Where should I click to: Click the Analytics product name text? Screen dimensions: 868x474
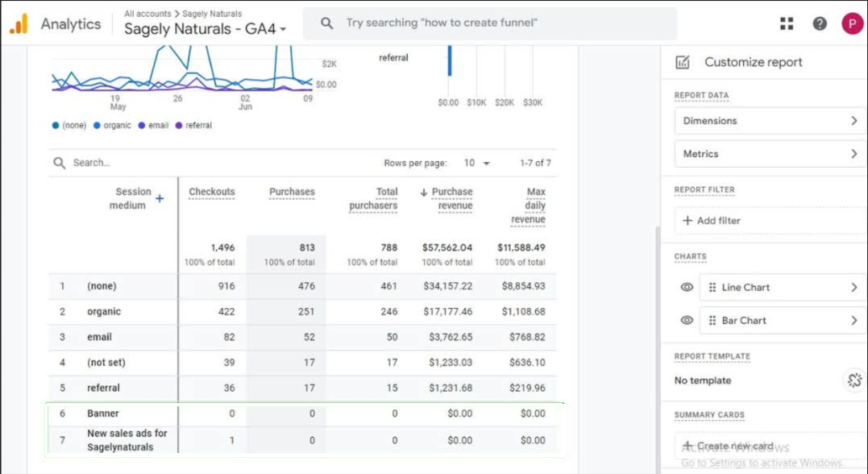coord(71,24)
